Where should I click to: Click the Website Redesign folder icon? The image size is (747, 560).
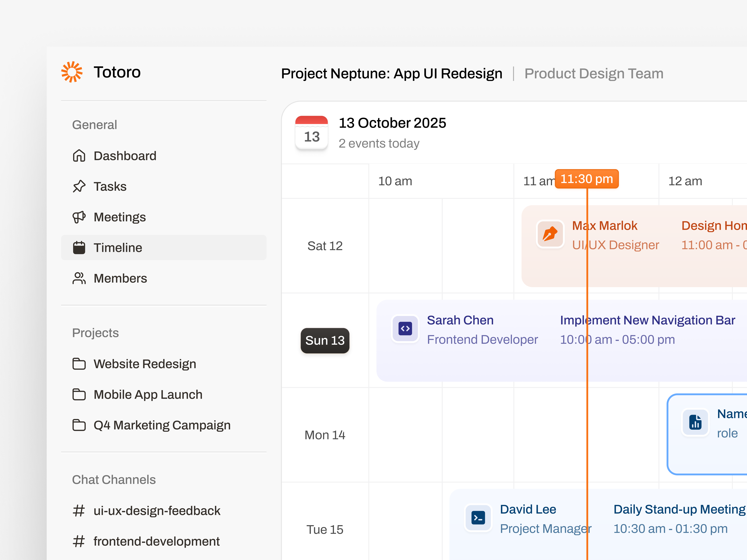79,364
